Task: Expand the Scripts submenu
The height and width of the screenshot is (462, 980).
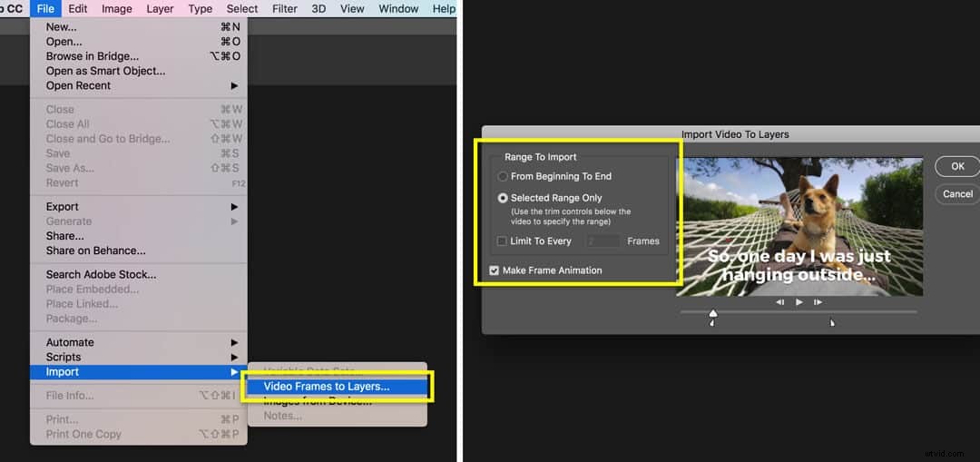Action: [139, 357]
